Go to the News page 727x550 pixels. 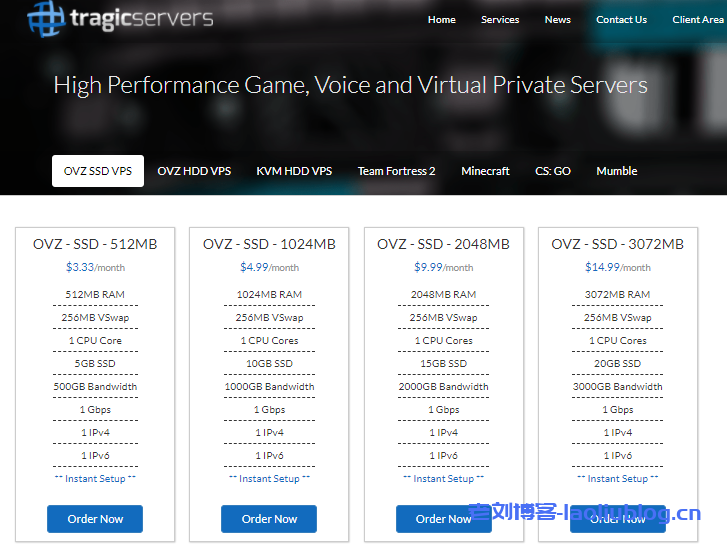point(557,20)
